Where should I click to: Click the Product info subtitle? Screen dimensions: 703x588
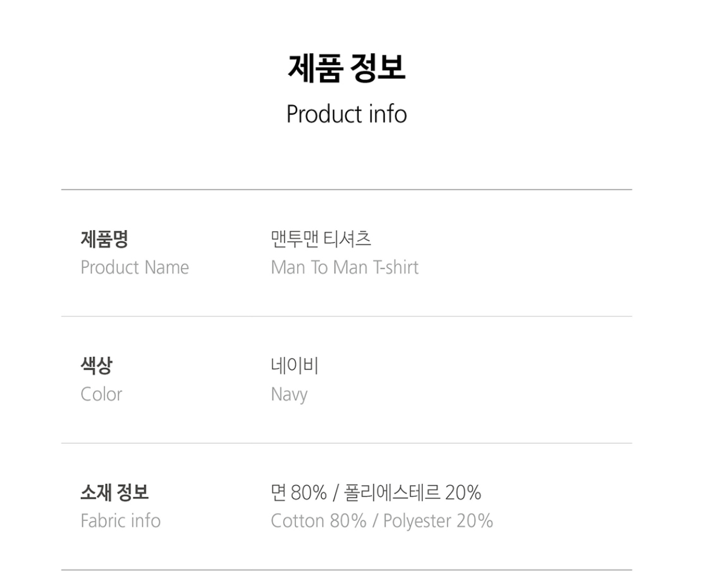click(346, 113)
